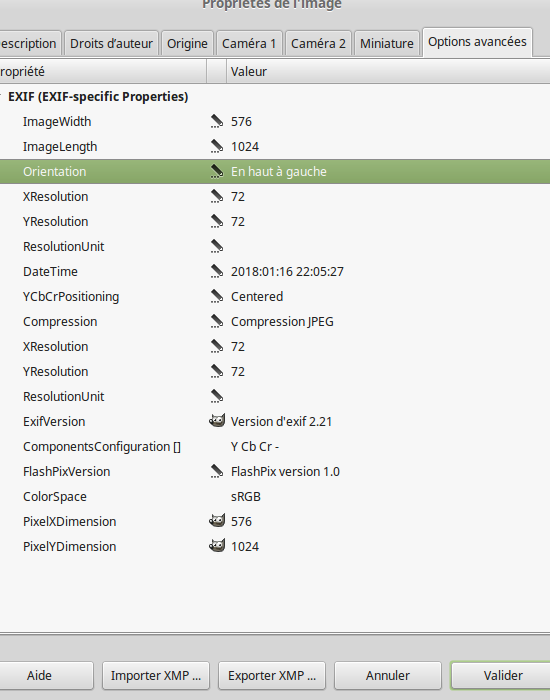Open the Miniature tab
Viewport: 550px width, 700px height.
coord(387,43)
